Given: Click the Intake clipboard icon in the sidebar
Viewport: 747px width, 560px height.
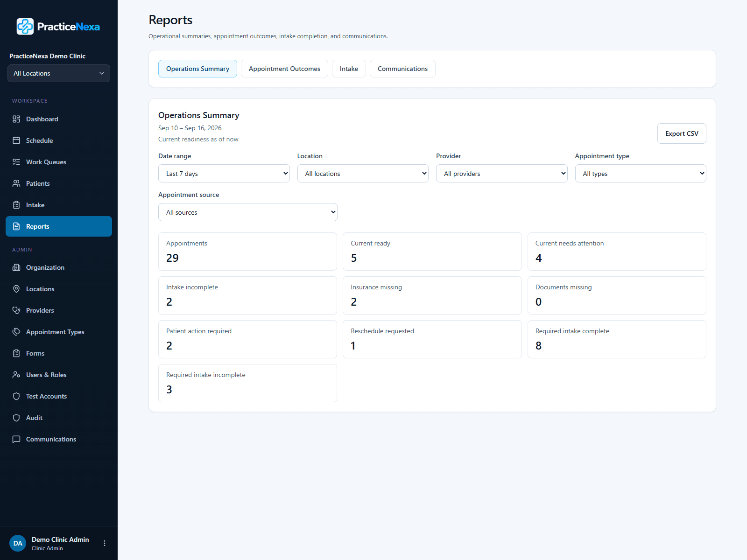Looking at the screenshot, I should [16, 205].
